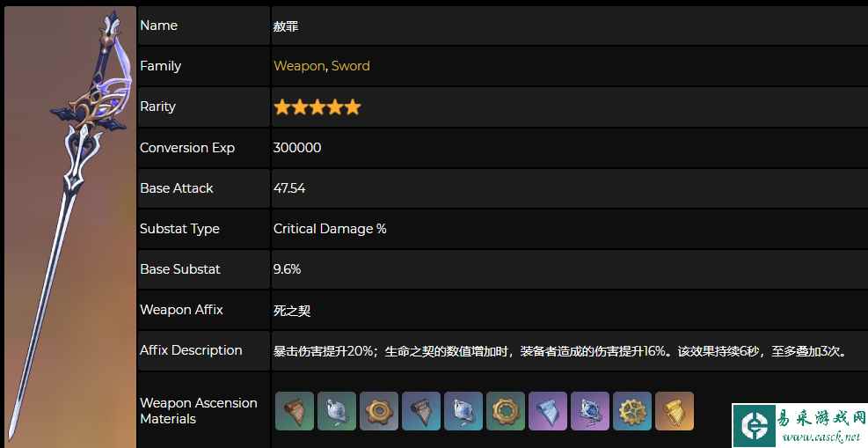Click the www.easck.net watermark text
This screenshot has height=448, width=868.
coord(821,437)
